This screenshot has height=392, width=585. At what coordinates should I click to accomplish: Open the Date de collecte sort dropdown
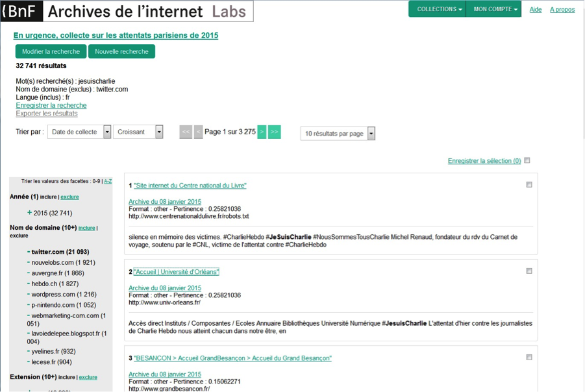[x=79, y=132]
